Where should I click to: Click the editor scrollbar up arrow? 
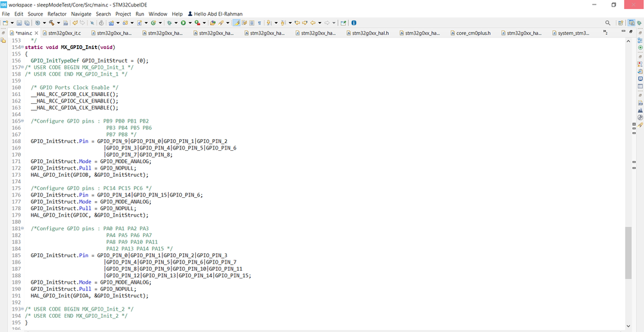[x=628, y=41]
